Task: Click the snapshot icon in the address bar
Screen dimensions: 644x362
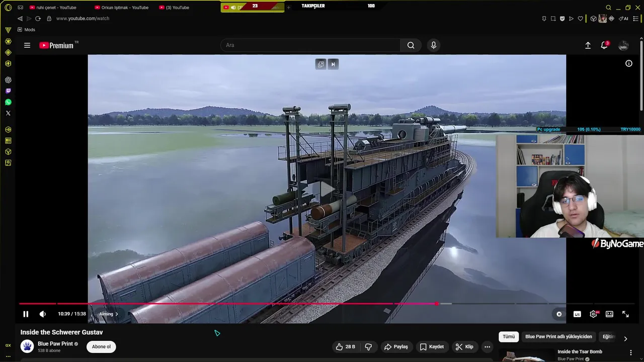Action: pos(553,19)
